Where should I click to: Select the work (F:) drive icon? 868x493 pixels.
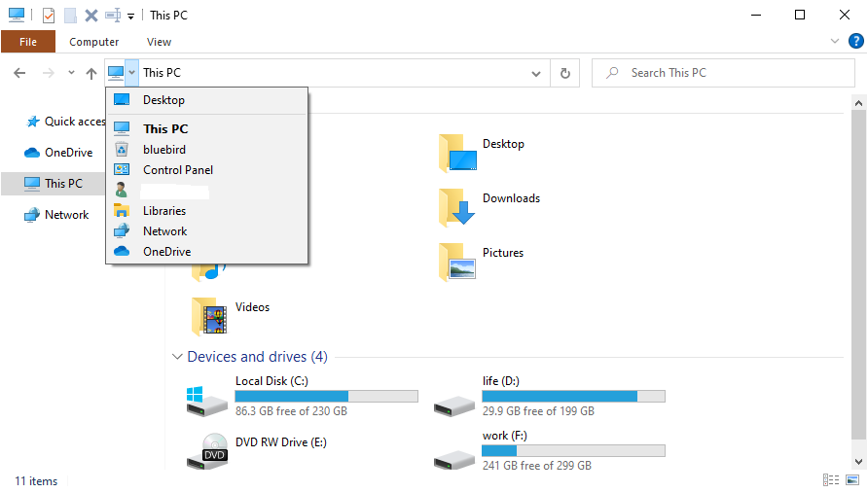coord(453,460)
